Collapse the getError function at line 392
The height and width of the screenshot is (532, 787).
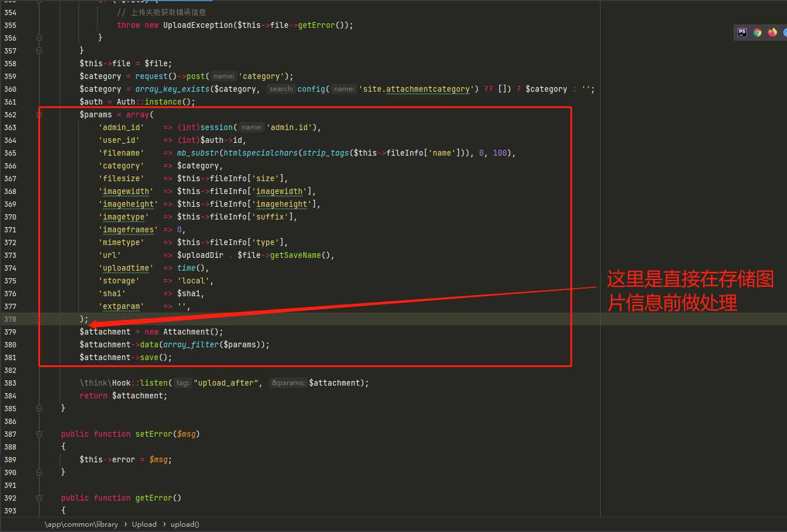(39, 498)
